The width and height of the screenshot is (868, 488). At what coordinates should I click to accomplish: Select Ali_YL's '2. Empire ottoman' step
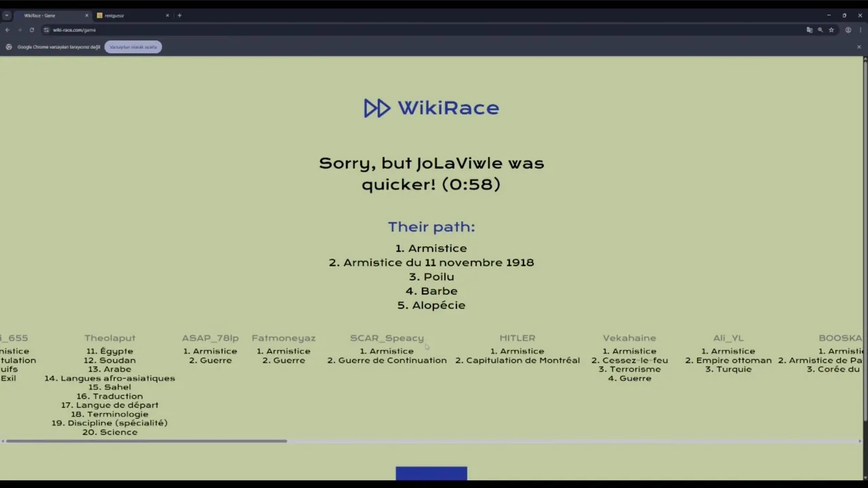click(728, 360)
